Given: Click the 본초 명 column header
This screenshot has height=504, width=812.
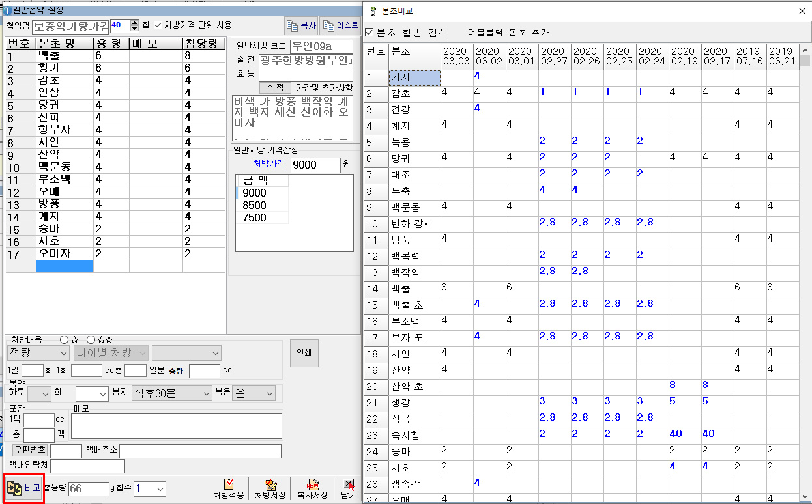Looking at the screenshot, I should [65, 44].
